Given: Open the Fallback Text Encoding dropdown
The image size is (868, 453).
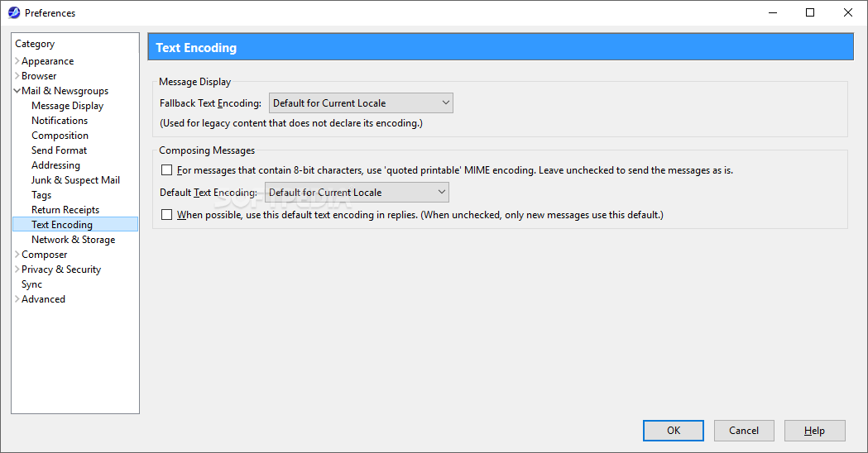Looking at the screenshot, I should pyautogui.click(x=361, y=103).
